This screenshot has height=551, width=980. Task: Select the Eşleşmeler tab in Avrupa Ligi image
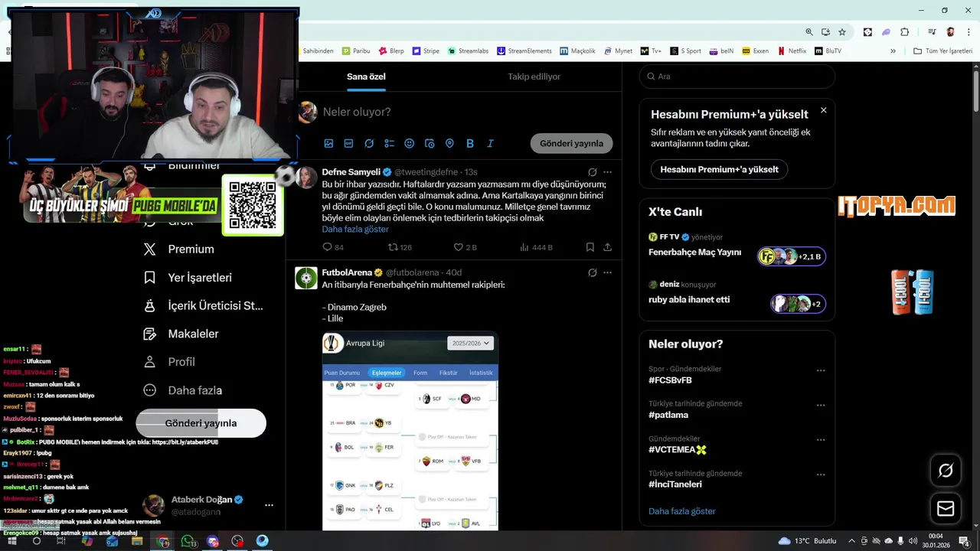[x=387, y=373]
